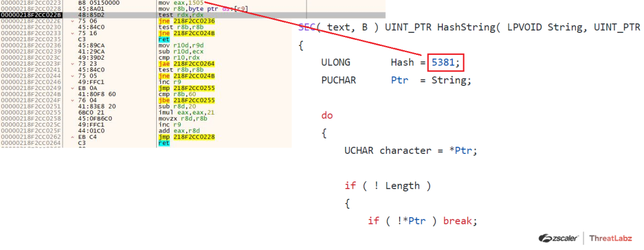Click the ThreatLabz brand text
The image size is (644, 250).
click(613, 237)
